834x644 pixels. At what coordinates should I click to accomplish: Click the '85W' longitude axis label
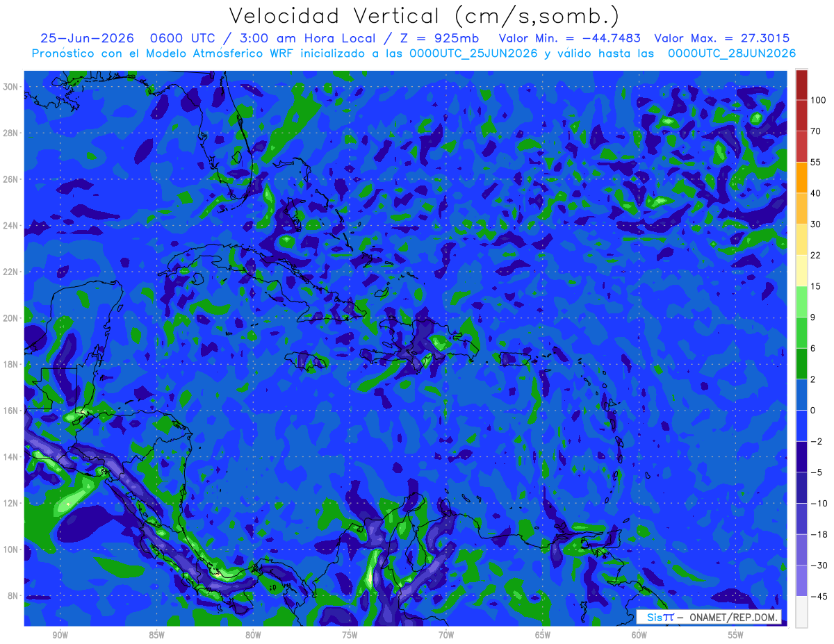(156, 636)
